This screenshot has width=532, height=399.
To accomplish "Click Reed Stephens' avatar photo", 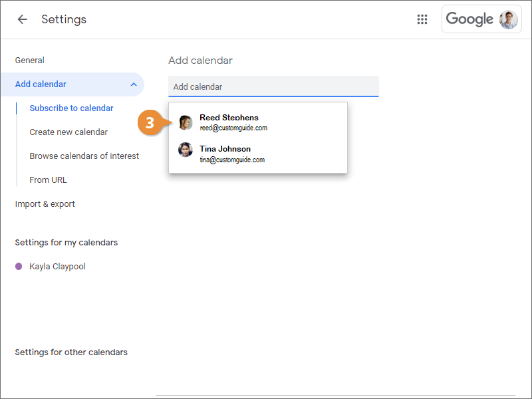I will (186, 122).
